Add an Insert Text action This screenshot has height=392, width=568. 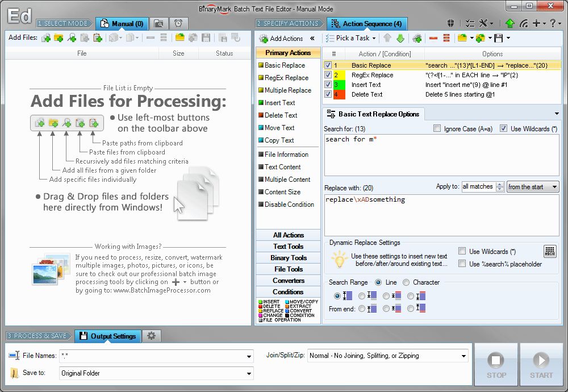277,102
